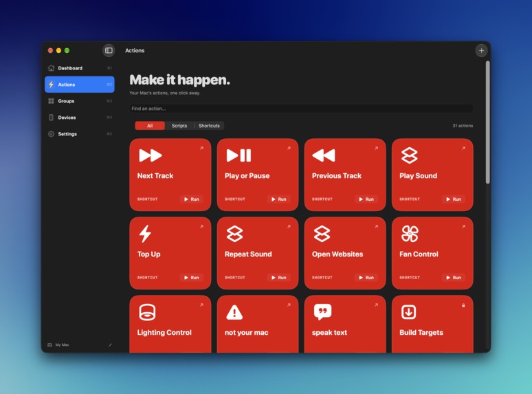Edit My Mac with the pencil icon
This screenshot has height=394, width=532.
(110, 344)
